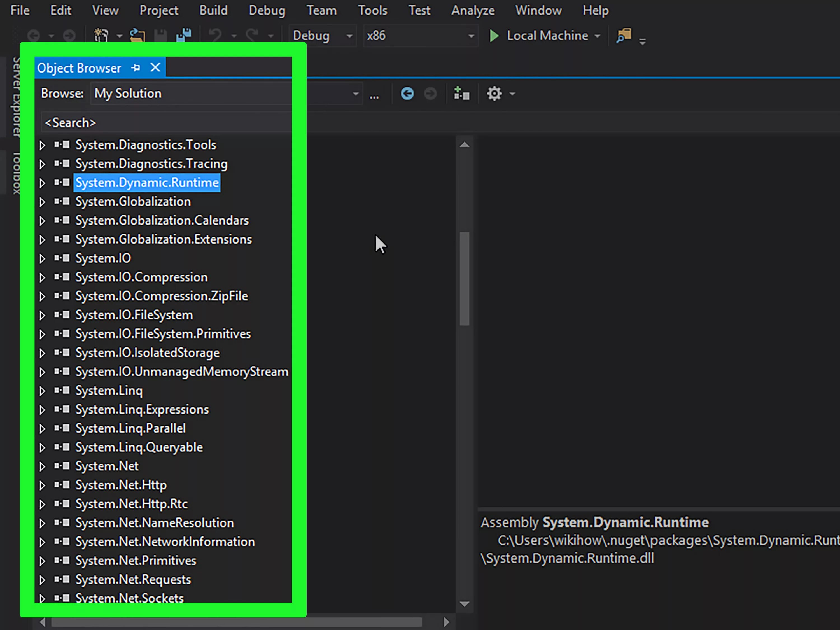Select the View menu item

click(105, 10)
